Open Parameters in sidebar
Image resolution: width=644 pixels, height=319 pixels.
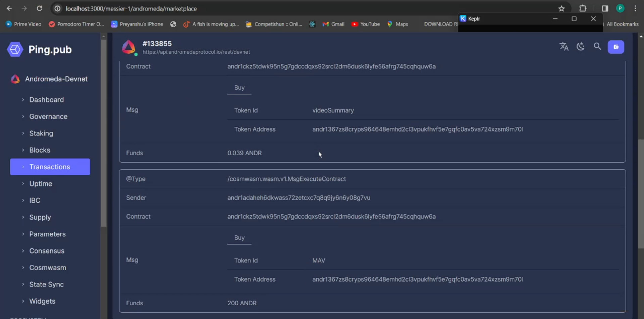click(x=47, y=234)
